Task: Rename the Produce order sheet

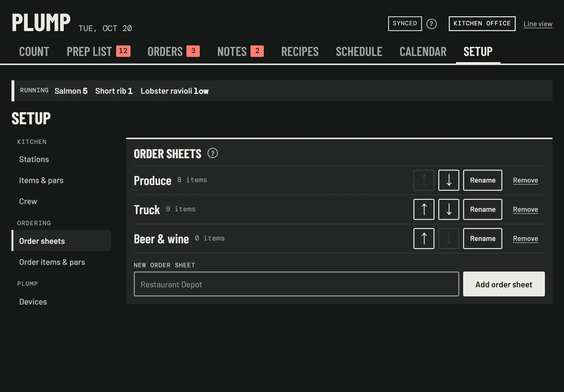Action: point(482,180)
